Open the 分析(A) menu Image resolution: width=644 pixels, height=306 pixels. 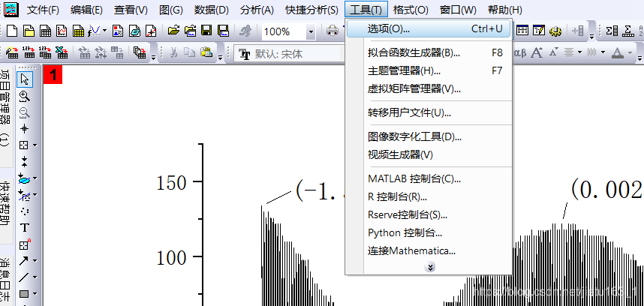[257, 10]
